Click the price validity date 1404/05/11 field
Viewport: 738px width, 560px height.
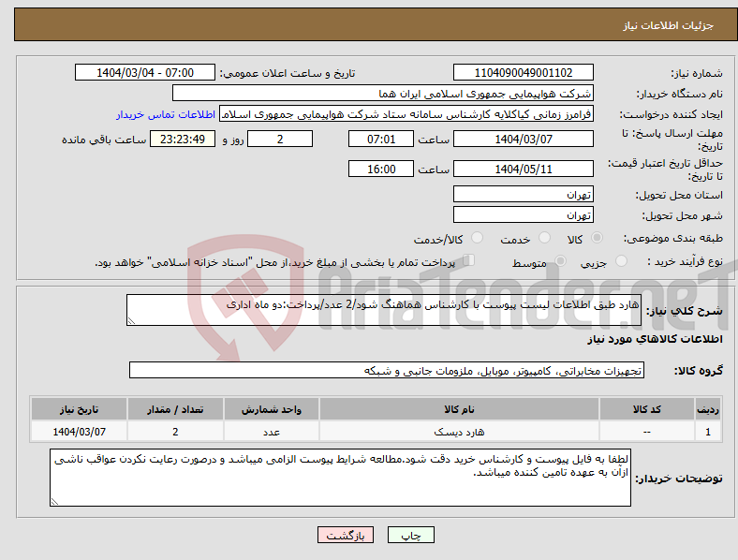(524, 169)
